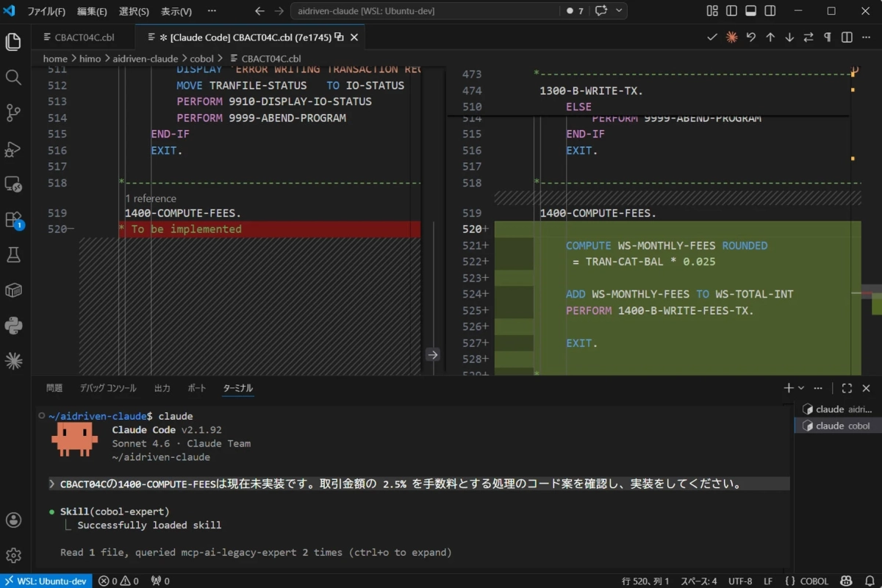Toggle the primary sidebar visibility

click(x=731, y=11)
